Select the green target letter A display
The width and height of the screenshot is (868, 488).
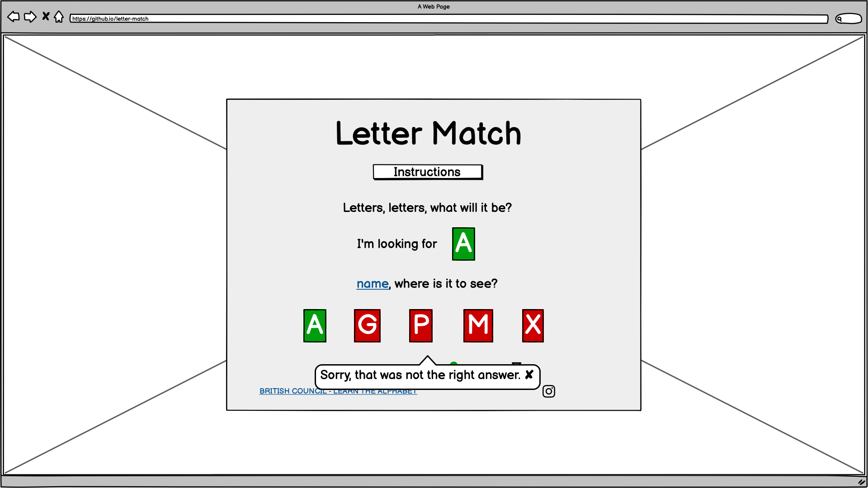click(x=464, y=243)
